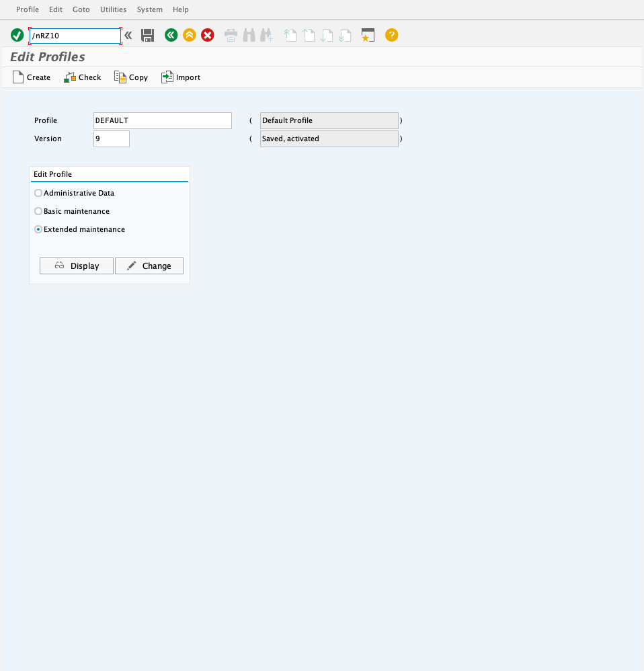Click the Generate Shortcut icon

(x=368, y=35)
